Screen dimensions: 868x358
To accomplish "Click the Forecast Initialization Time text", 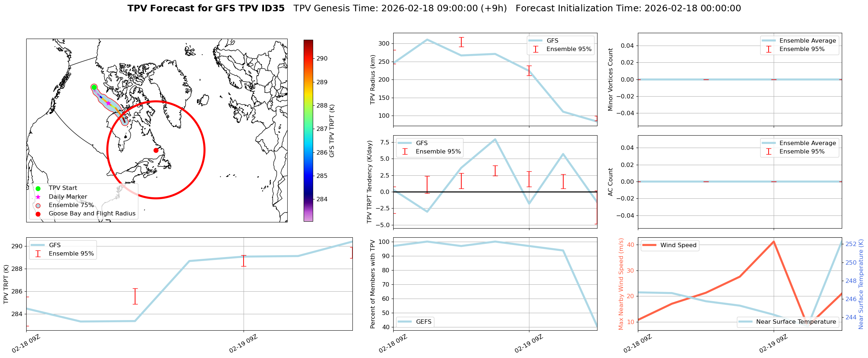I will [x=628, y=8].
